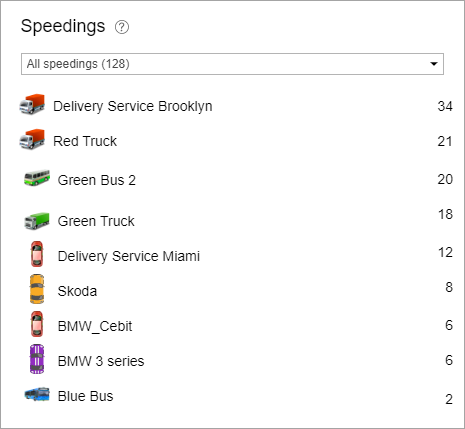Click the help question mark next to Speedings

point(122,27)
